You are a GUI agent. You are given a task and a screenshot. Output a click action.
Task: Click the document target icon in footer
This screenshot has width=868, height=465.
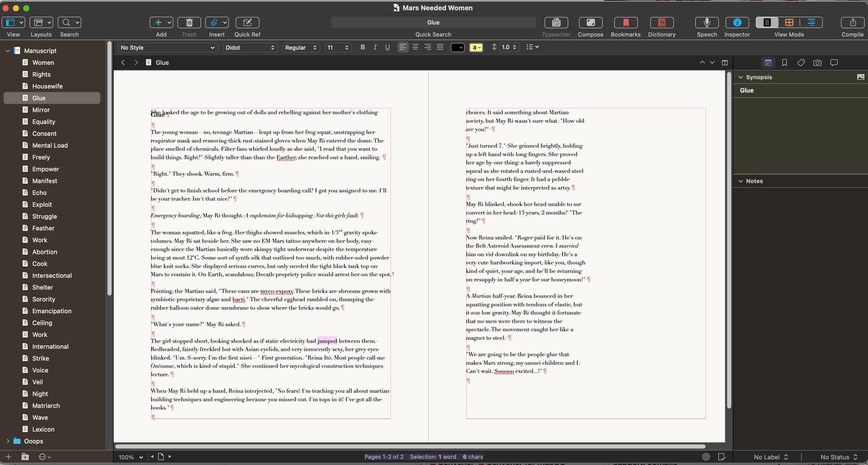pyautogui.click(x=706, y=457)
